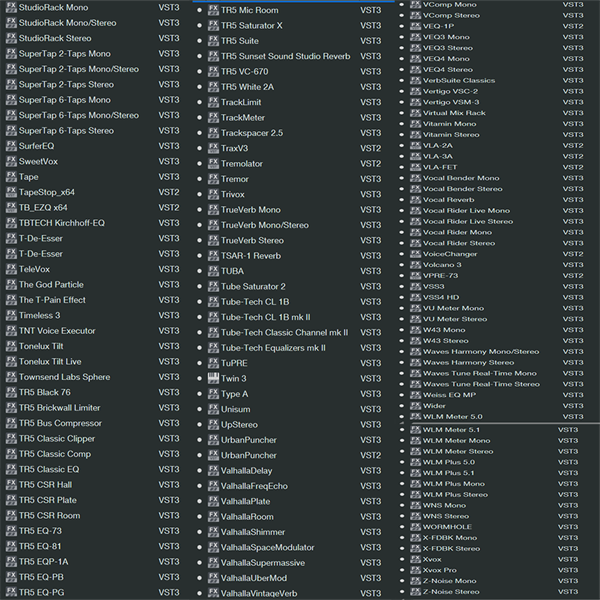Click the FX icon next to ValhallaDelay
This screenshot has width=600, height=600.
(213, 470)
